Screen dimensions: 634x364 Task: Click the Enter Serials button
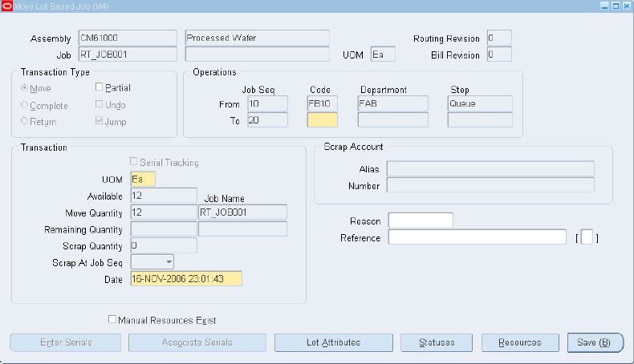66,342
